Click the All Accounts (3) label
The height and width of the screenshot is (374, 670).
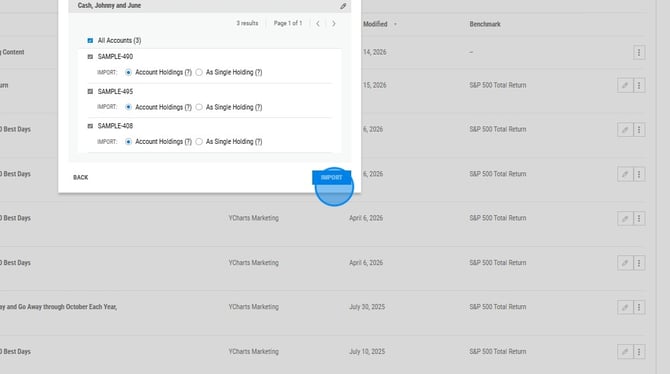(119, 40)
